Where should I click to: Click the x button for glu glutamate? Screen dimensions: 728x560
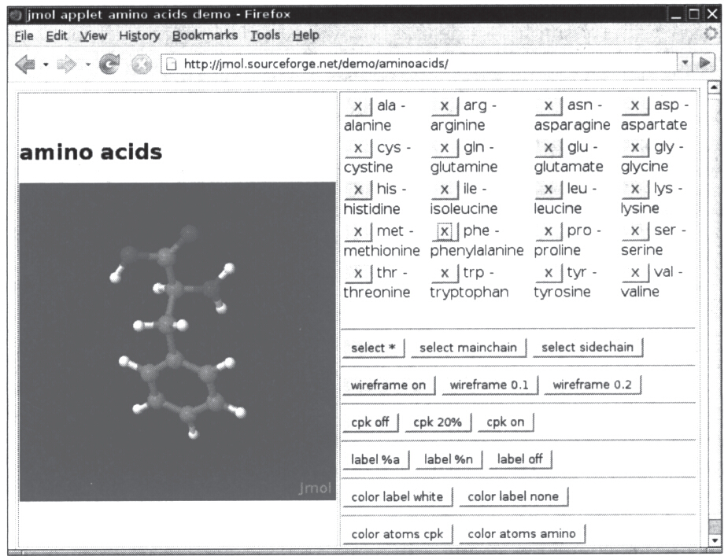click(549, 148)
